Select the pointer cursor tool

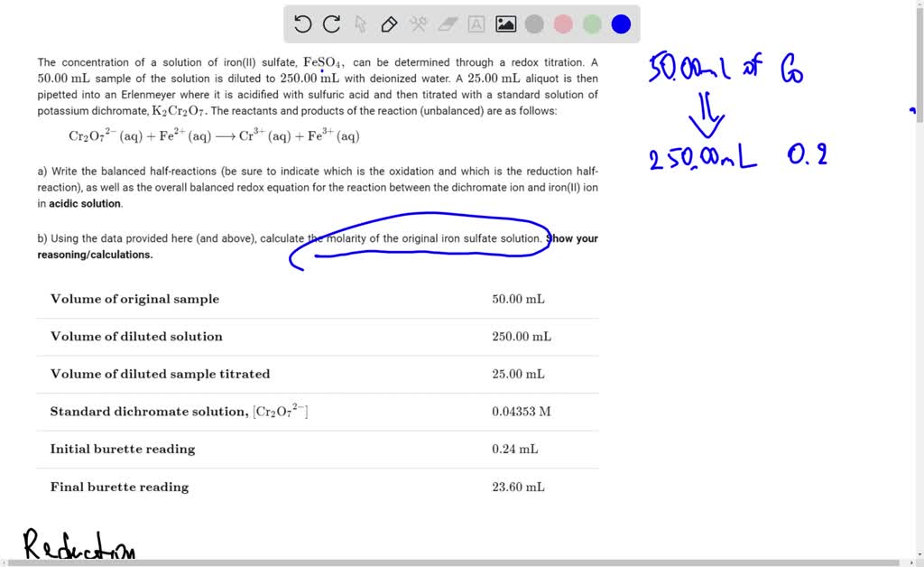(x=361, y=24)
